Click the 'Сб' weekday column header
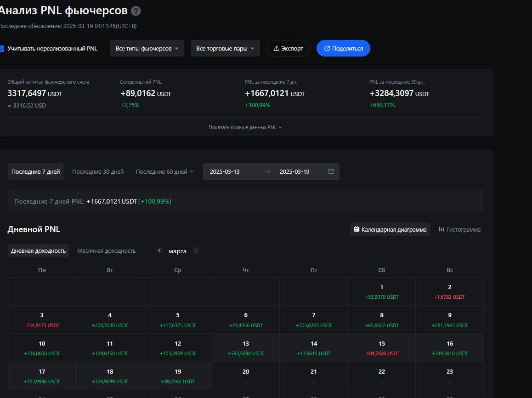The height and width of the screenshot is (398, 532). 382,270
